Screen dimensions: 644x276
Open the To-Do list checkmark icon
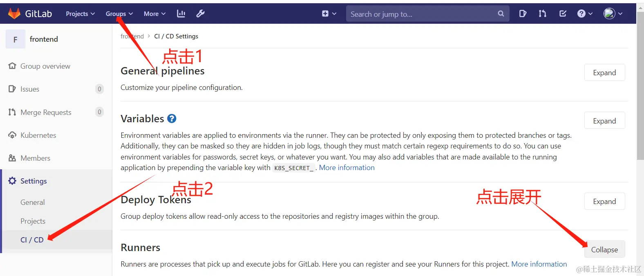pos(563,13)
